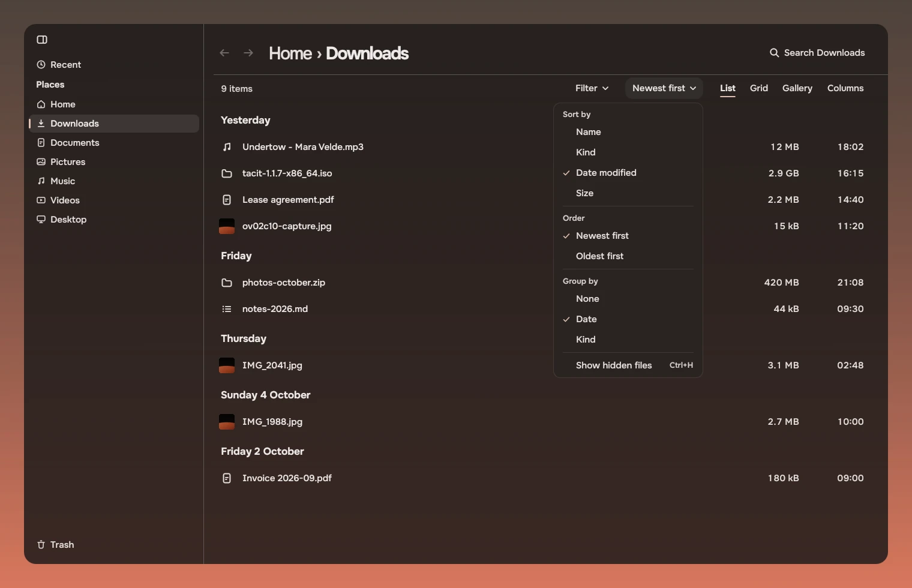
Task: Click Home in the breadcrumb
Action: click(x=290, y=53)
